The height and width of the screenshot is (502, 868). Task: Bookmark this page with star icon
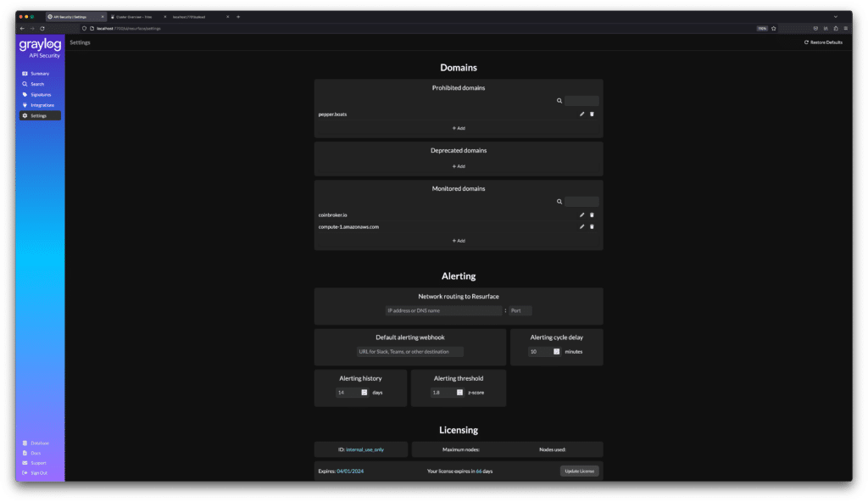click(774, 28)
